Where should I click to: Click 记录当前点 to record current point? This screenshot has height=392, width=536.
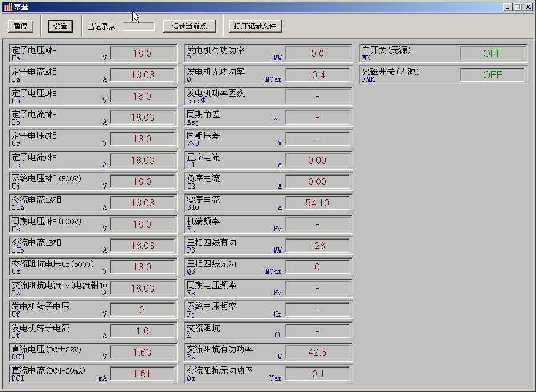coord(189,26)
